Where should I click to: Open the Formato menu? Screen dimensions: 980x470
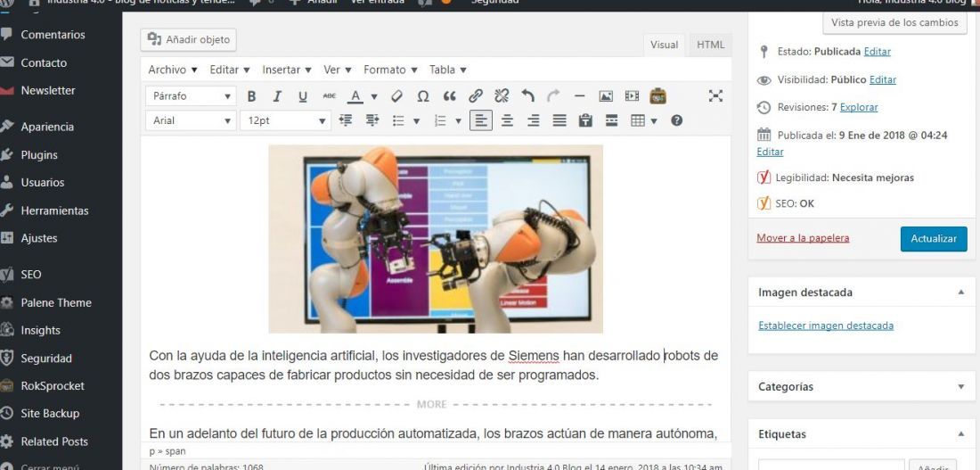pos(390,70)
